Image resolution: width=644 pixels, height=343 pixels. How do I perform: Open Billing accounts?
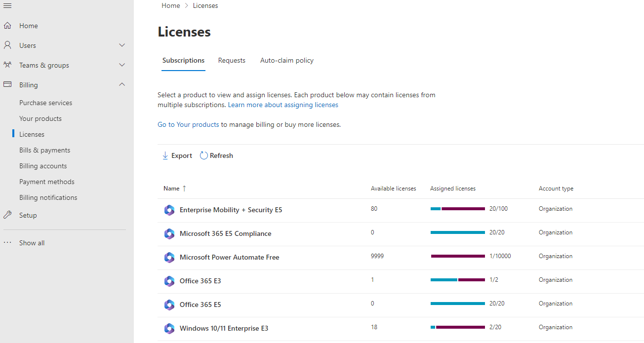[x=43, y=166]
